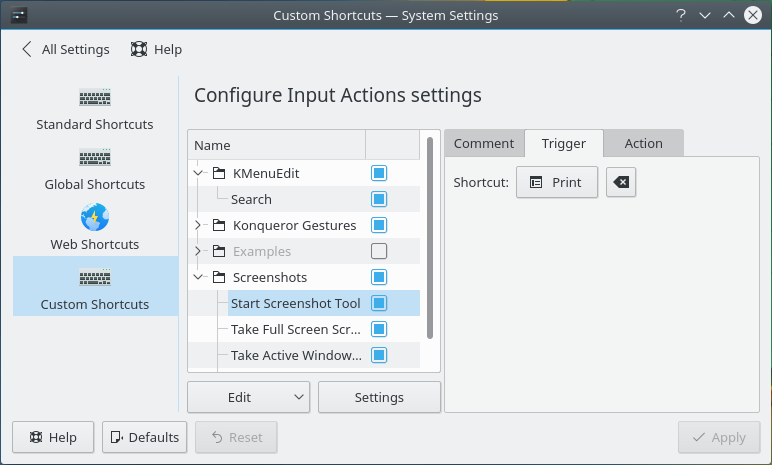Image resolution: width=772 pixels, height=465 pixels.
Task: Click the clear shortcut backspace icon
Action: coord(621,183)
